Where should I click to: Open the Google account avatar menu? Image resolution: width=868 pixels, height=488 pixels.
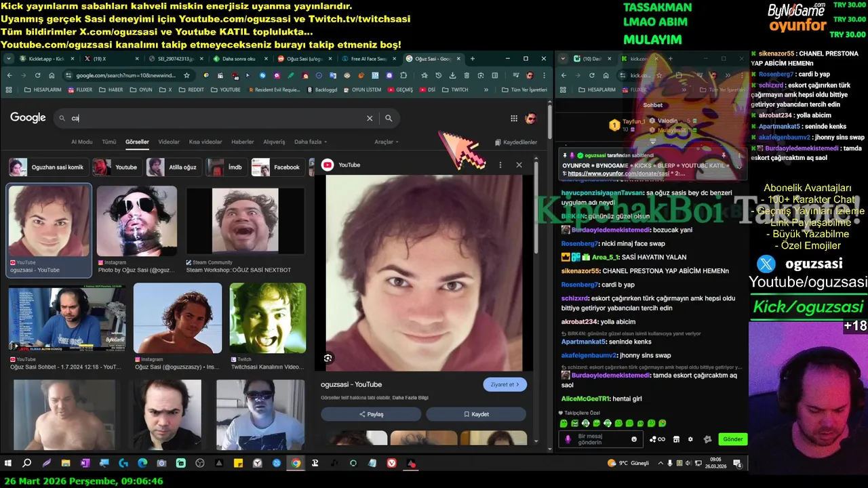coord(531,118)
